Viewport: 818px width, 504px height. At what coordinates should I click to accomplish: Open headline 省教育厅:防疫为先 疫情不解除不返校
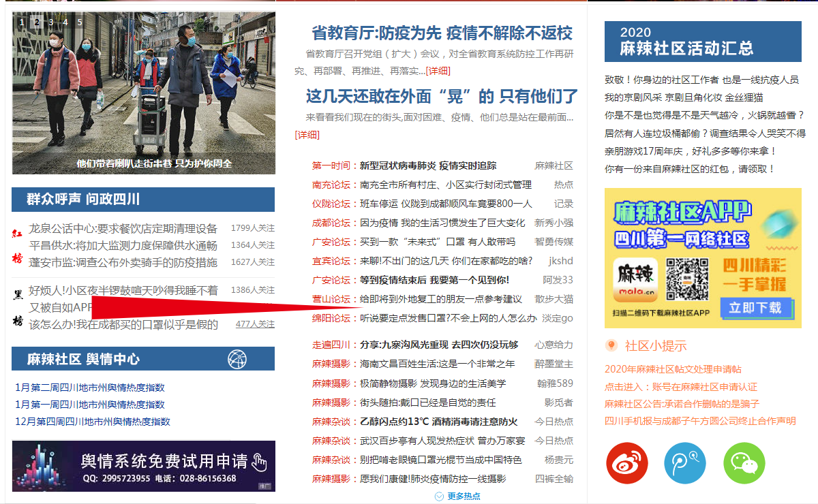pos(442,33)
